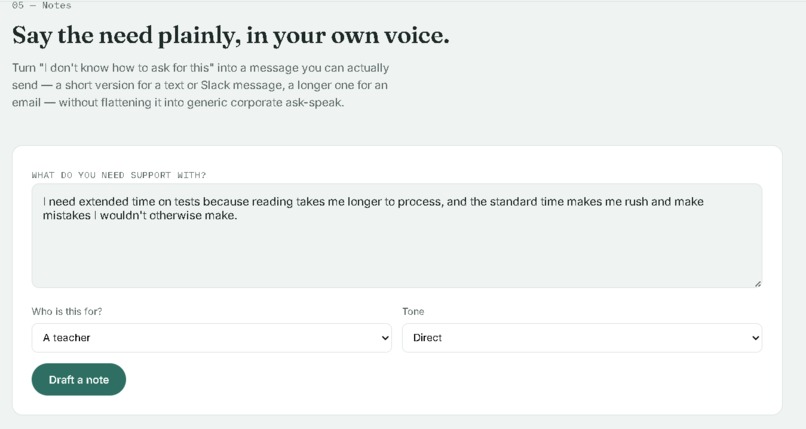This screenshot has height=429, width=806.
Task: Click the '05 — Notes' section label
Action: coord(41,5)
